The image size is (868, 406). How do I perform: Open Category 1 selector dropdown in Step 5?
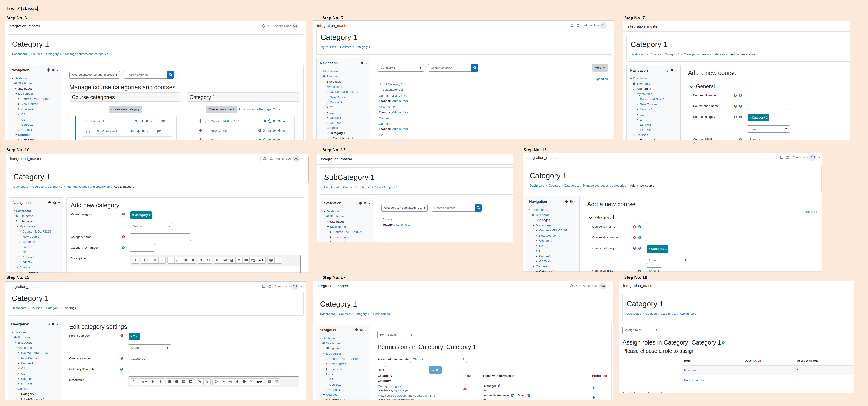click(x=401, y=68)
